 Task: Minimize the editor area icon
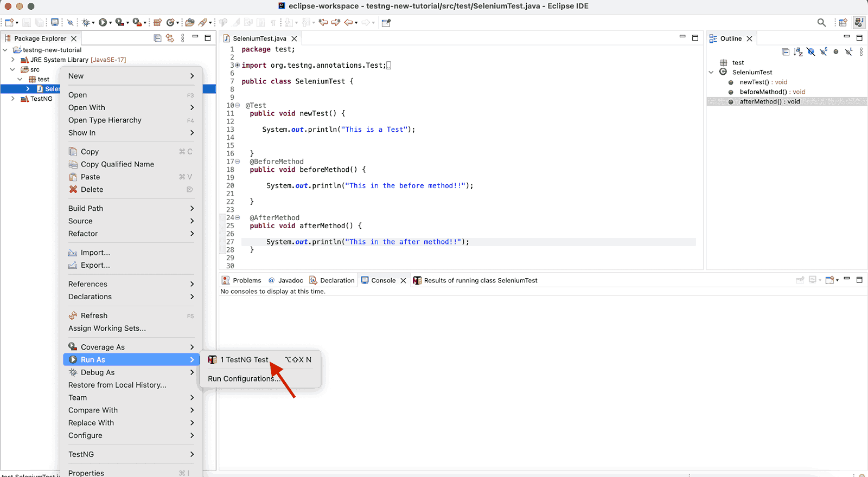pyautogui.click(x=682, y=37)
